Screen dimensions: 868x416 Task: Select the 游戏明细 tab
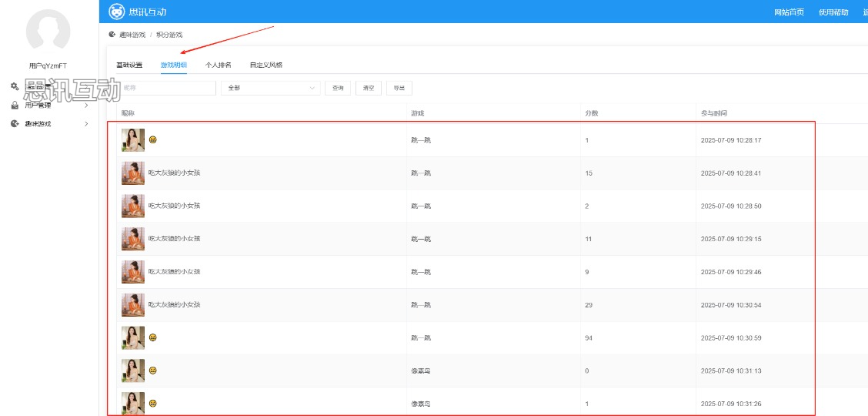pos(174,65)
